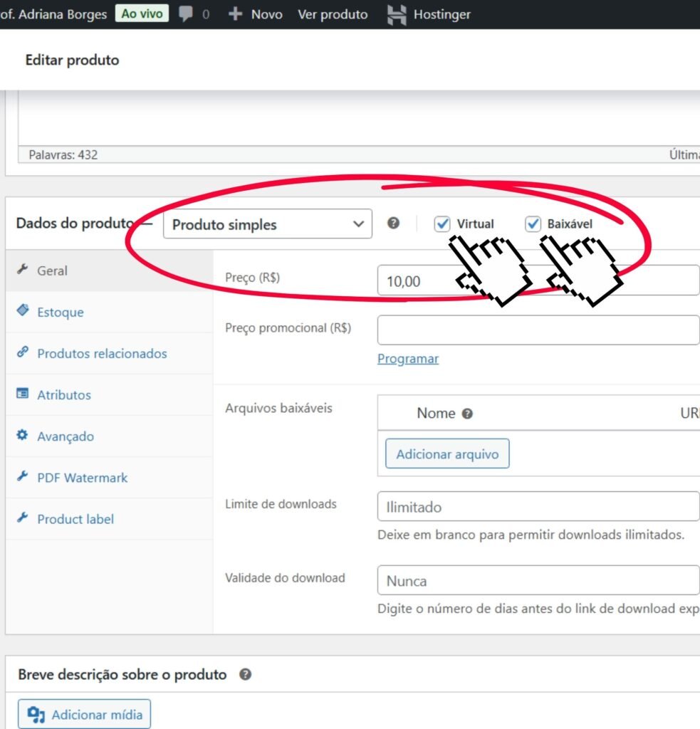Click the Avançado gear icon
Image resolution: width=700 pixels, height=729 pixels.
[23, 436]
